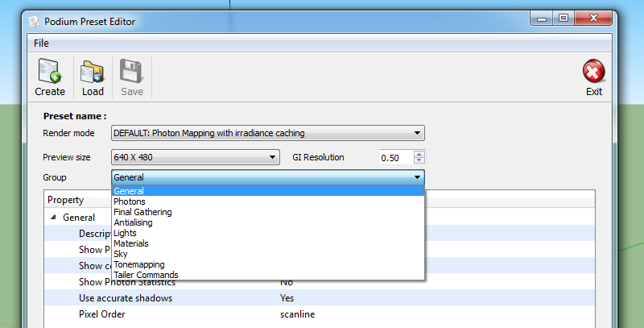The height and width of the screenshot is (328, 644).
Task: Maximize the Podium Preset Editor window
Action: pyautogui.click(x=563, y=19)
